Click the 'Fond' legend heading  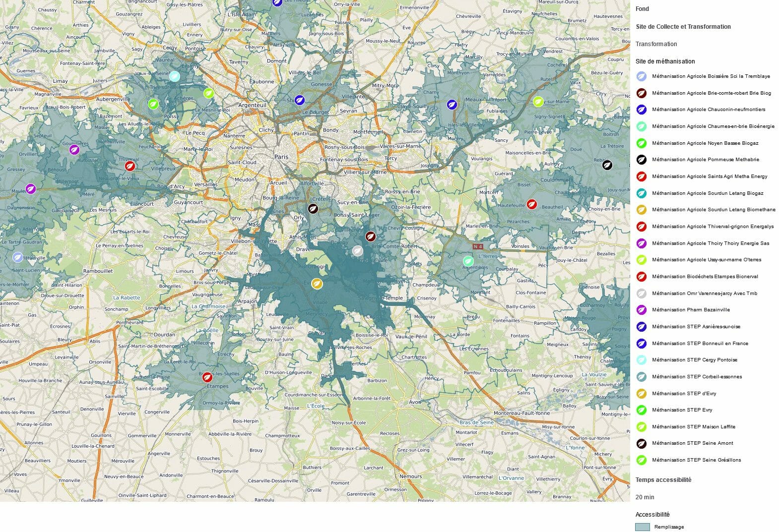coord(642,9)
